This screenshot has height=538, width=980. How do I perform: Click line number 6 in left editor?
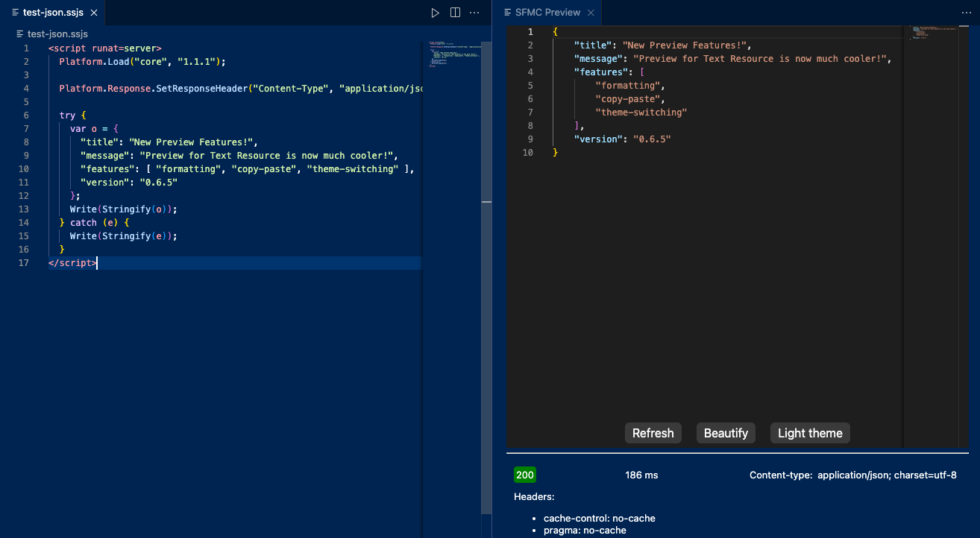26,115
